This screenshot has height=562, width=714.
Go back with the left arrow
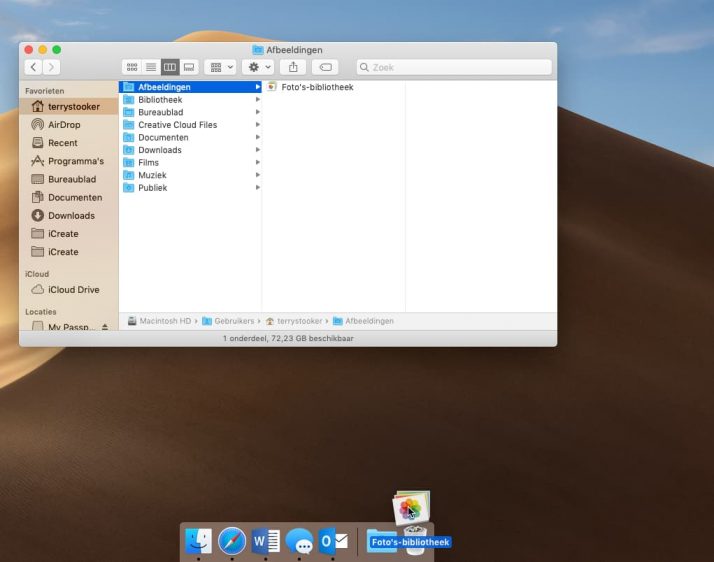point(34,67)
